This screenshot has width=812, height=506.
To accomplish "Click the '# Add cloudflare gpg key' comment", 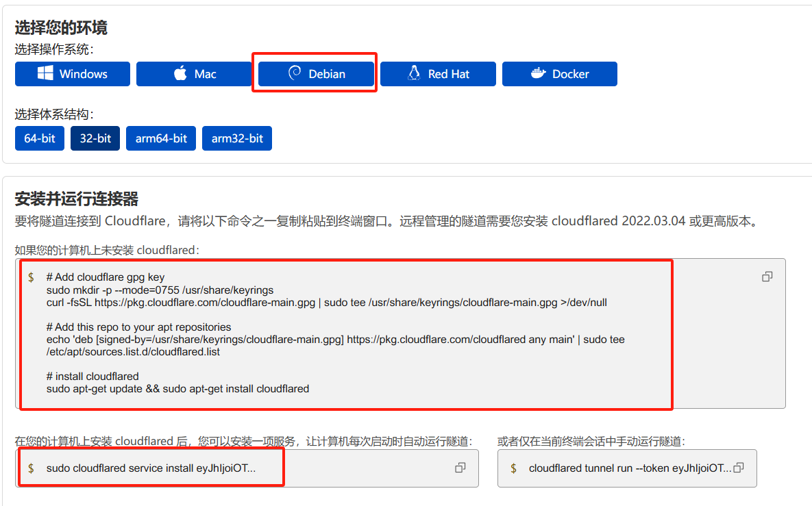I will 106,277.
